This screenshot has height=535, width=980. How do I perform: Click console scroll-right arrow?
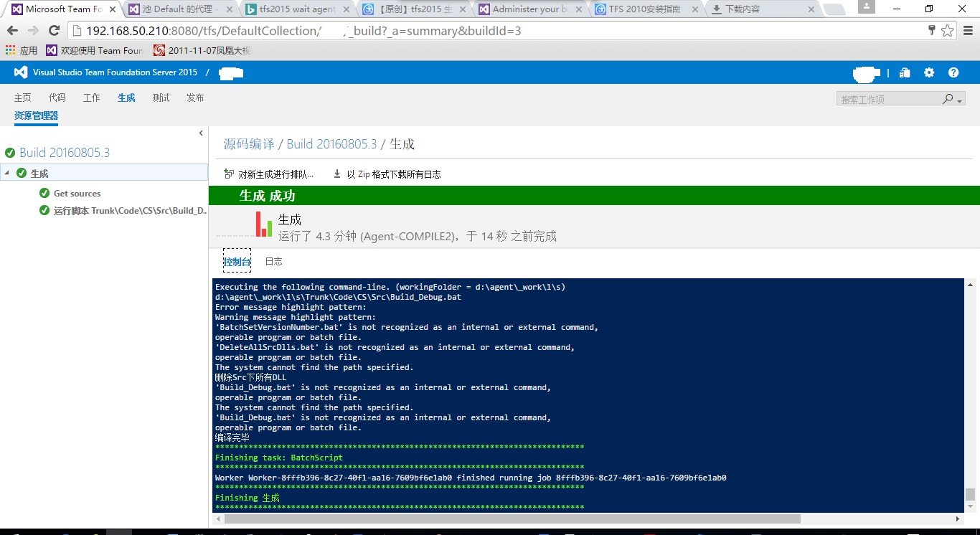pyautogui.click(x=959, y=519)
